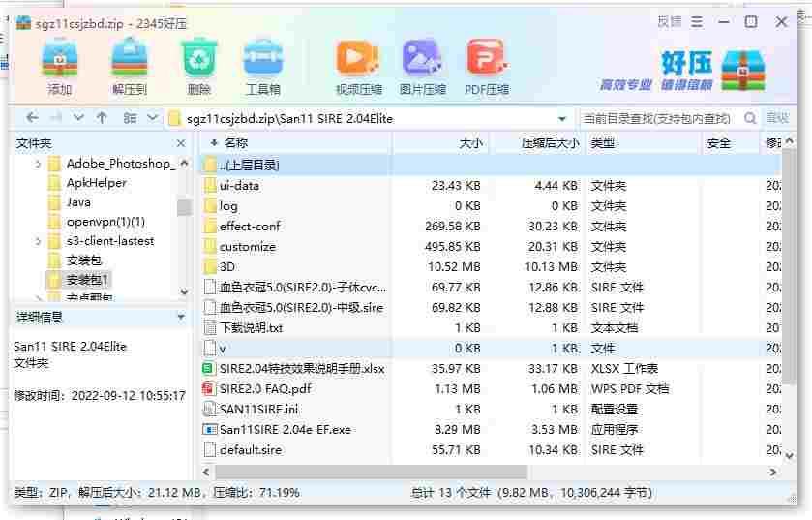Expand the address path dropdown
Viewport: 812px width, 520px height.
click(562, 119)
